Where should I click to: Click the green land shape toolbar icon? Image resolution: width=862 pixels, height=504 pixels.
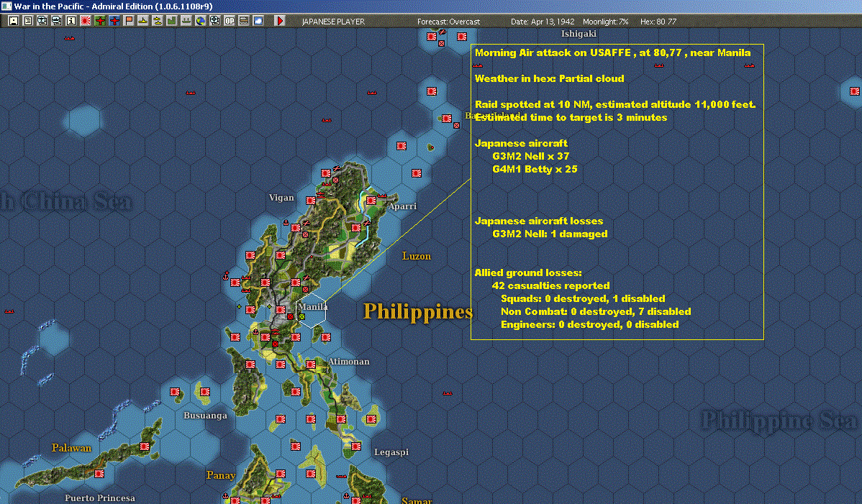[171, 21]
